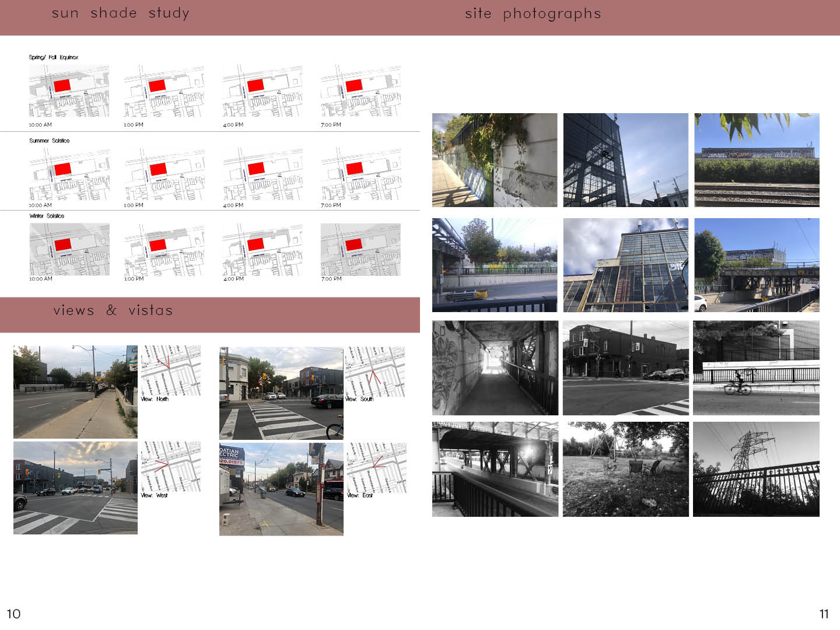Click the page number 10
The image size is (840, 630).
[x=13, y=614]
